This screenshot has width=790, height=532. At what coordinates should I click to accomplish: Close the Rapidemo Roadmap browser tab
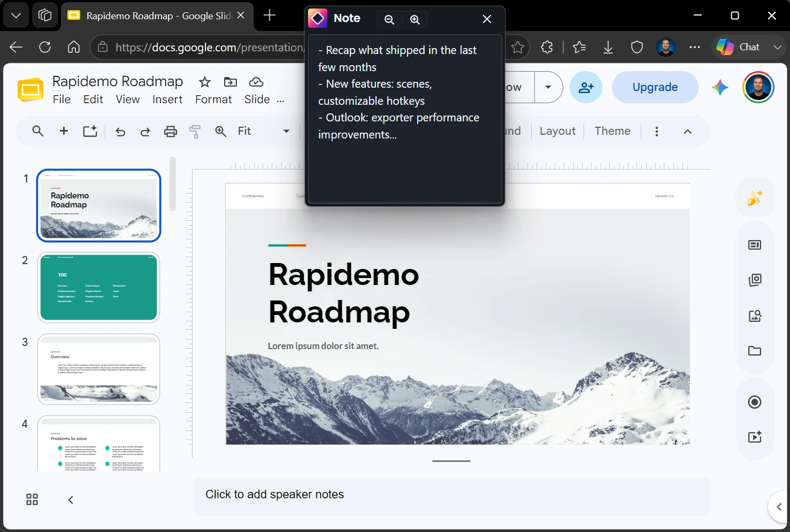(x=241, y=15)
